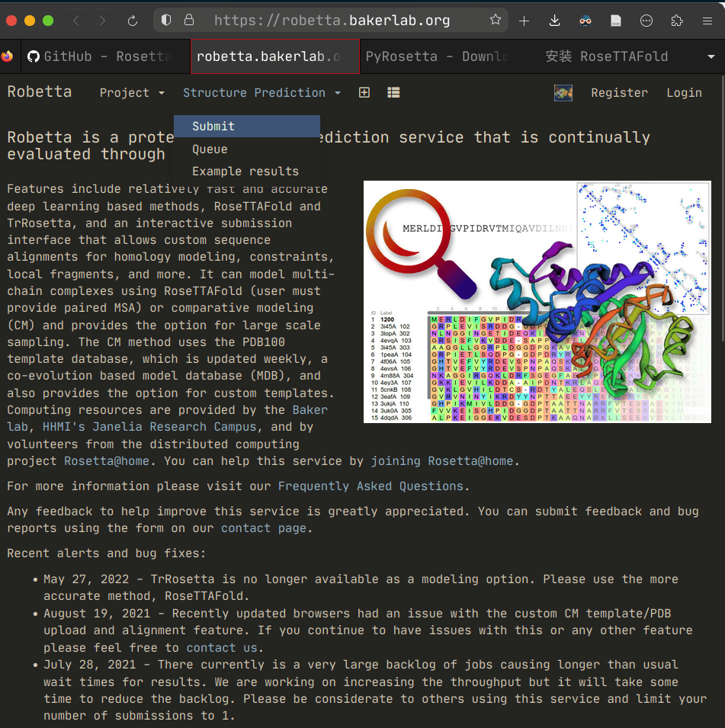725x728 pixels.
Task: Open the Project dropdown menu
Action: (x=132, y=93)
